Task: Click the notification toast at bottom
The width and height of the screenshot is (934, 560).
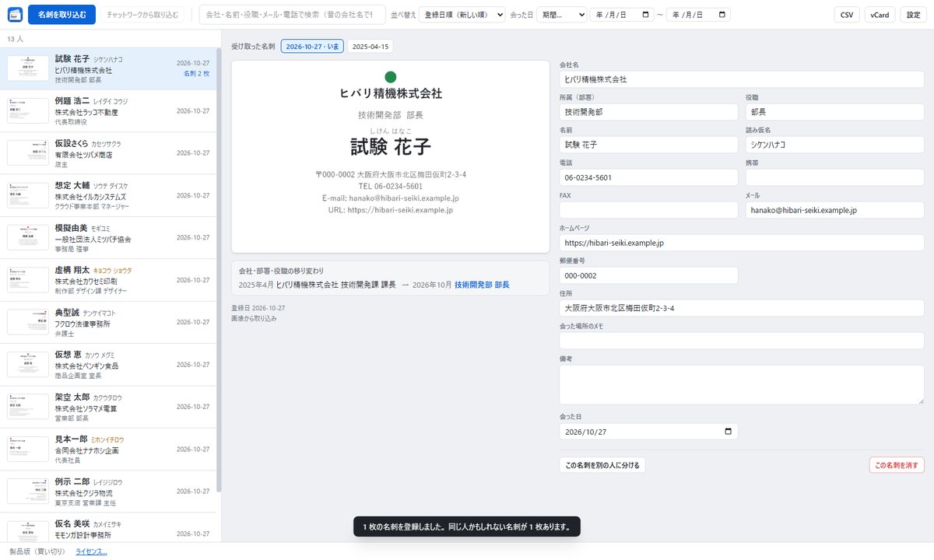Action: point(467,527)
